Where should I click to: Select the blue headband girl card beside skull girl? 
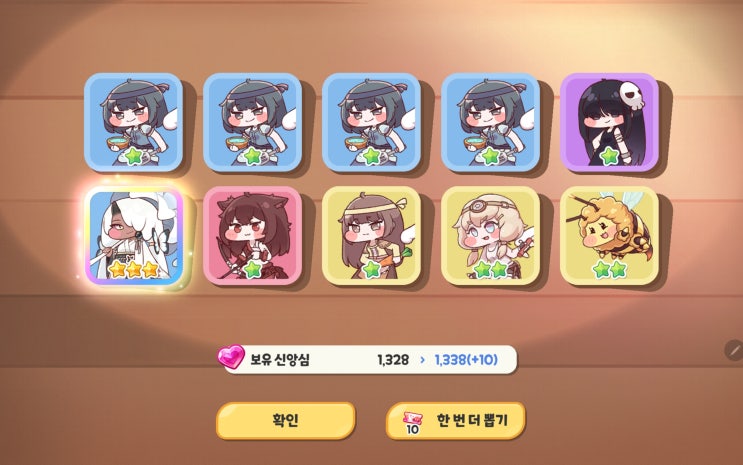491,122
